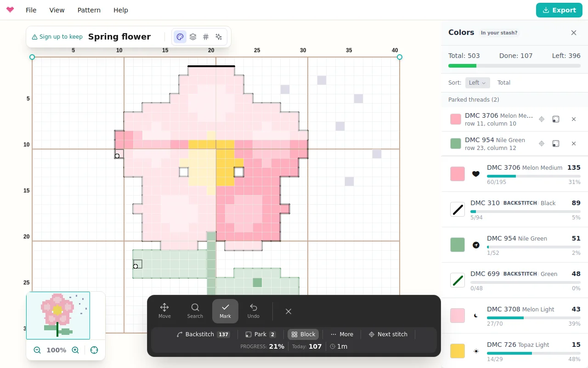Locate parked thread DMC 954
The height and width of the screenshot is (368, 588).
(x=542, y=144)
